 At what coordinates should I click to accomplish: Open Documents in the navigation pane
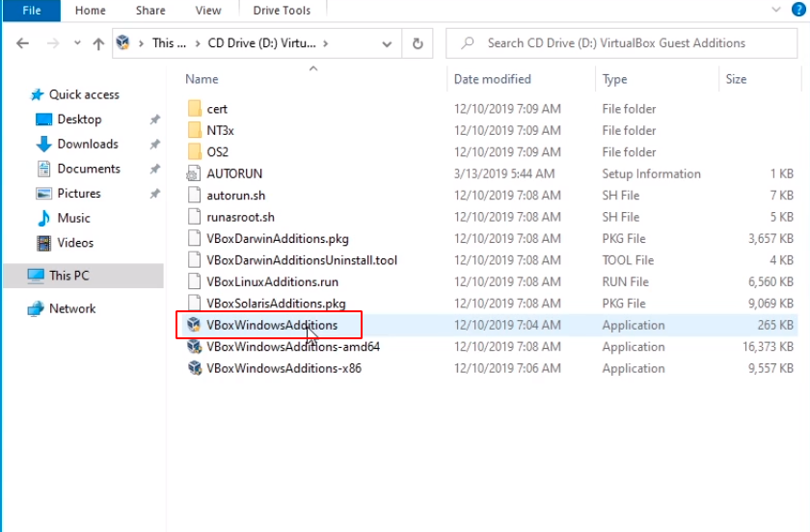[89, 169]
